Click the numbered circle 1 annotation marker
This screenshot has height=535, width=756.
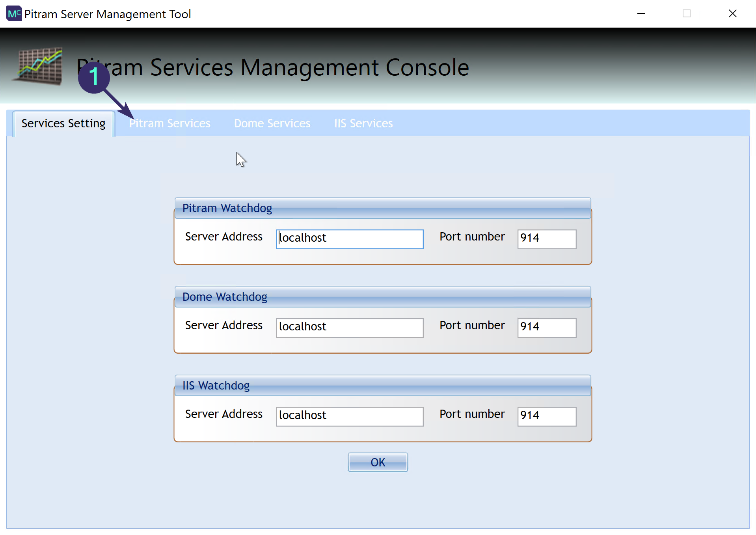tap(94, 77)
